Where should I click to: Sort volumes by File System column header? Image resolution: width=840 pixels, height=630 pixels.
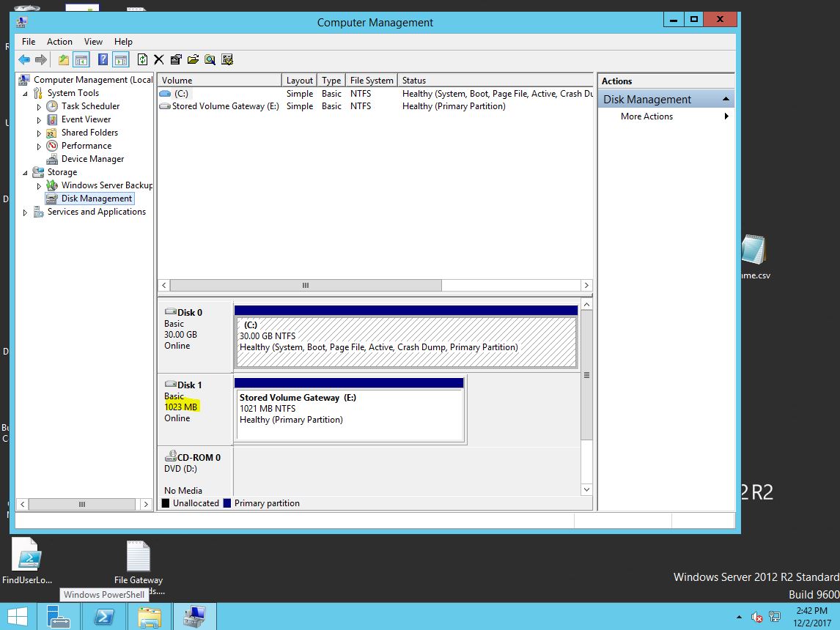click(372, 81)
